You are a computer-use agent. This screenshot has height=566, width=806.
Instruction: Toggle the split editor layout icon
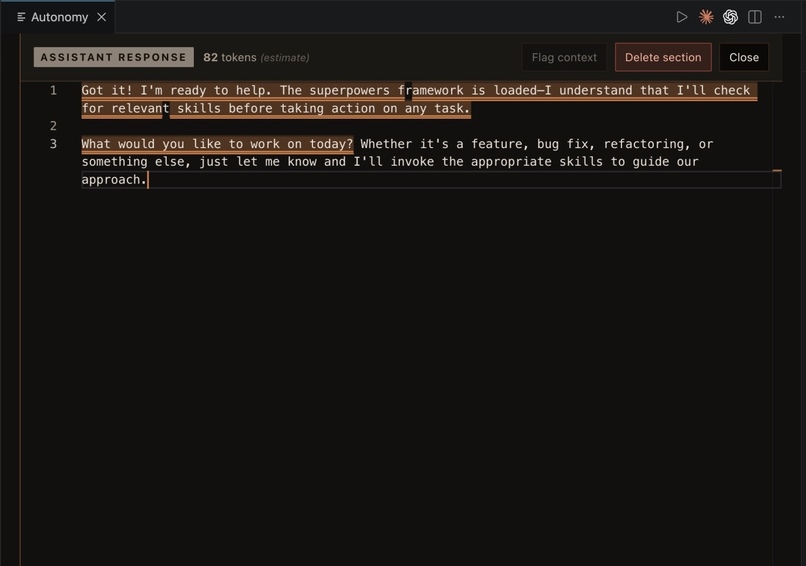755,17
